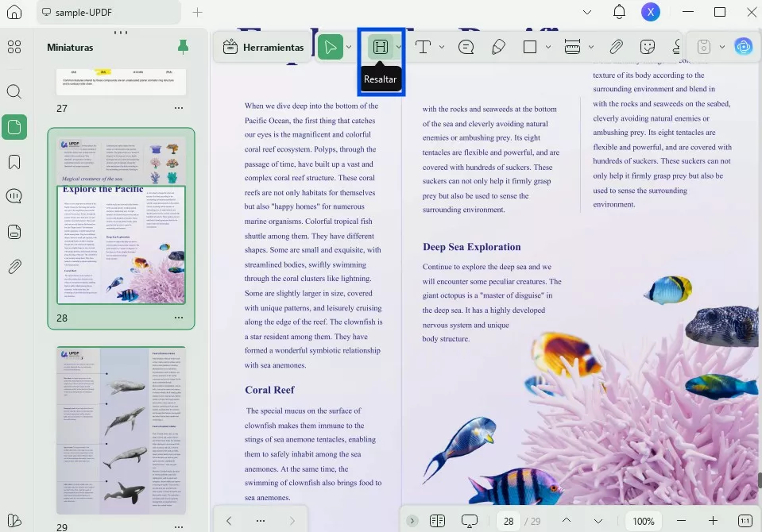Image resolution: width=762 pixels, height=532 pixels.
Task: Select the sticker tool
Action: click(x=648, y=47)
